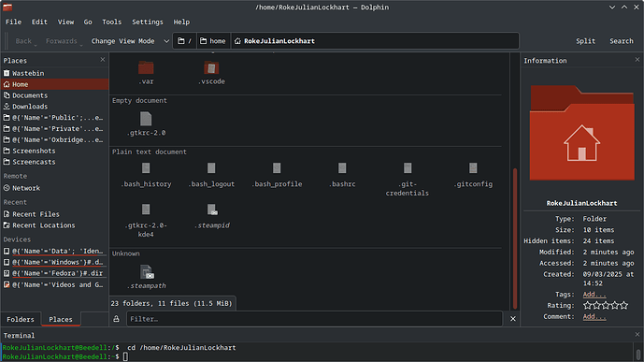Open the .var folder icon

point(146,67)
